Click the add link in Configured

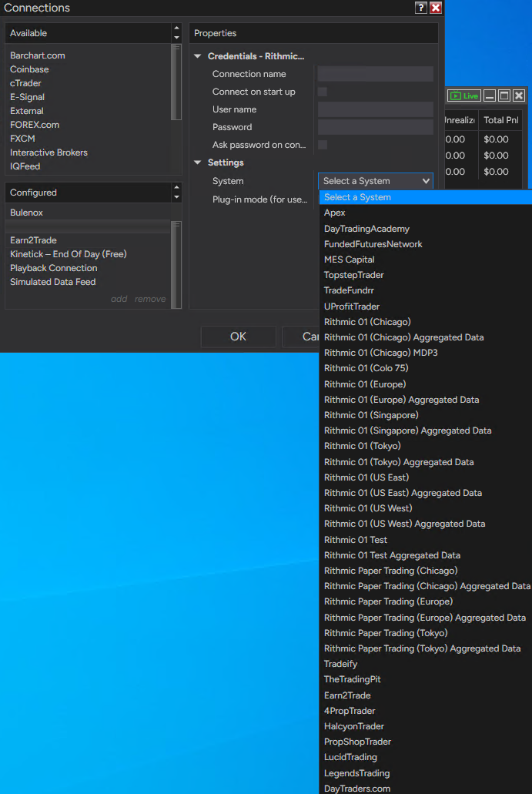click(x=119, y=299)
